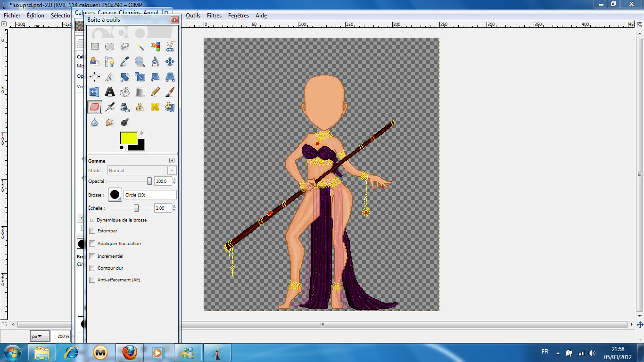Select the Rectangle Select tool
Image resolution: width=644 pixels, height=362 pixels.
[x=95, y=46]
